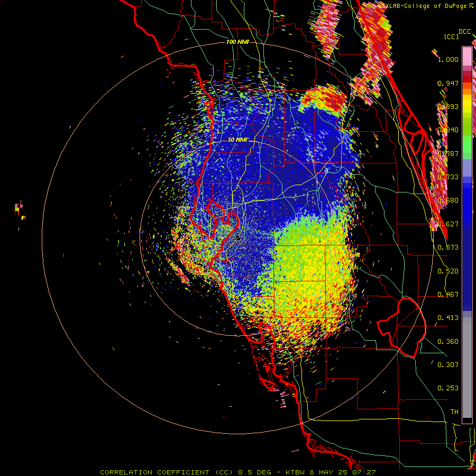Click the 1.000 scale value
This screenshot has height=476, width=476.
pos(448,59)
